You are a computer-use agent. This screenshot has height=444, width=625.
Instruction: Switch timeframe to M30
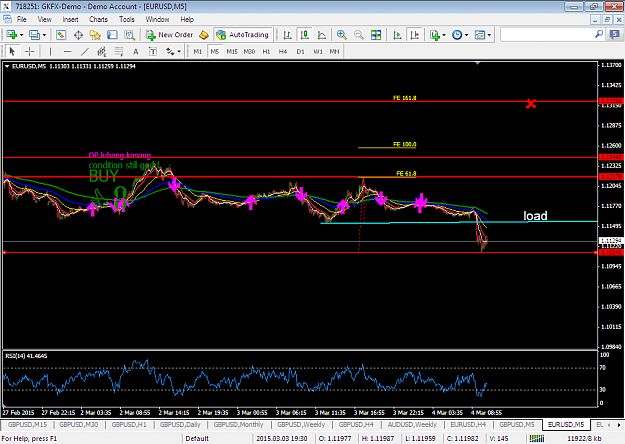[x=249, y=51]
